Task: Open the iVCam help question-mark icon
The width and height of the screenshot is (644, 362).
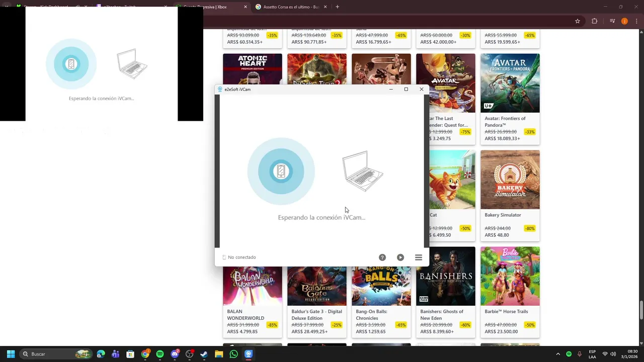Action: pos(382,257)
